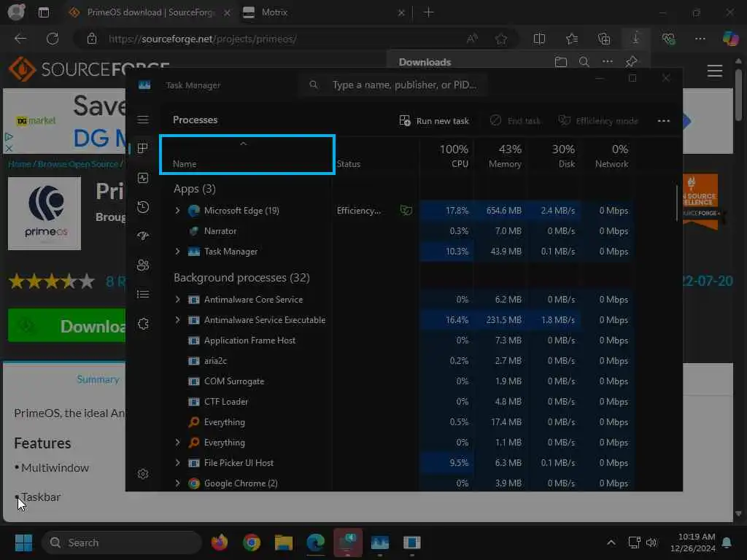This screenshot has height=560, width=747.
Task: Open Task Manager navigation hamburger menu
Action: pos(143,120)
